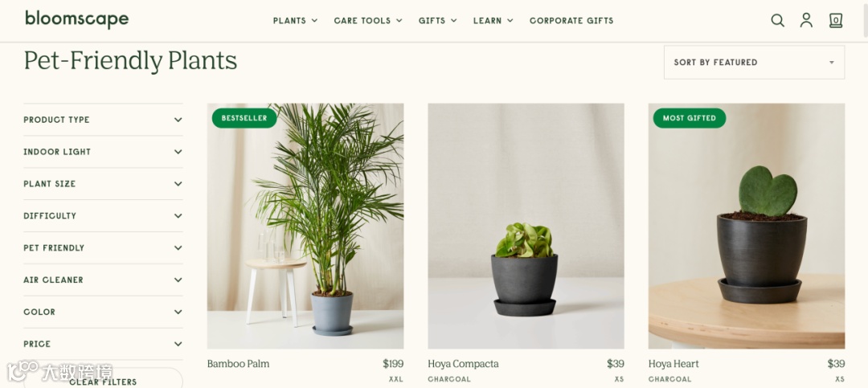Screen dimensions: 868x388
Task: Click the Clear Filters button
Action: [x=103, y=379]
